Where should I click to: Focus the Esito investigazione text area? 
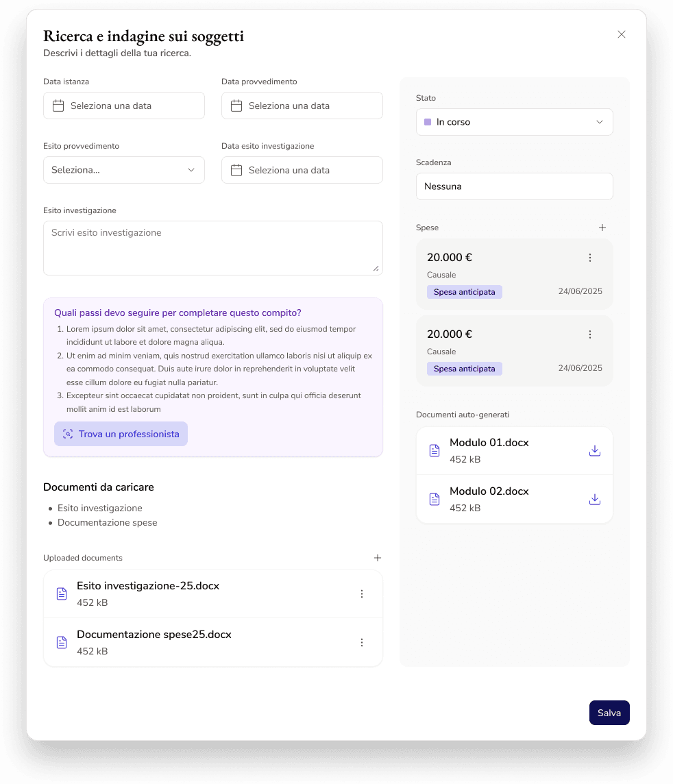213,248
